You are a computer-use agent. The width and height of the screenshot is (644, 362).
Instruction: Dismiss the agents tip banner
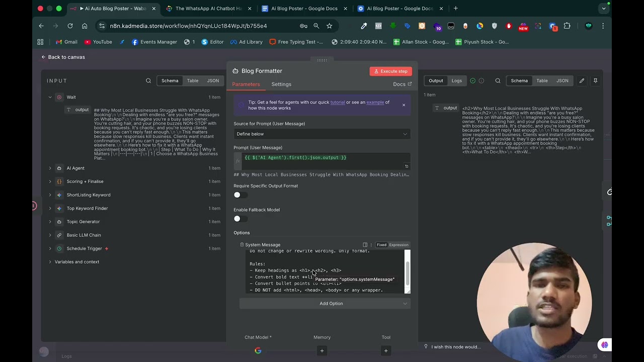[x=404, y=105]
